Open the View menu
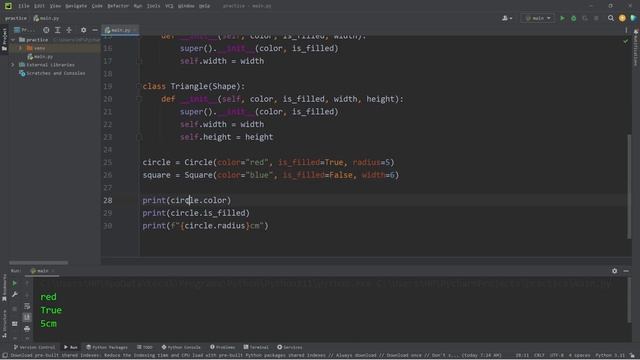Screen dimensions: 640x360 (x=55, y=6)
